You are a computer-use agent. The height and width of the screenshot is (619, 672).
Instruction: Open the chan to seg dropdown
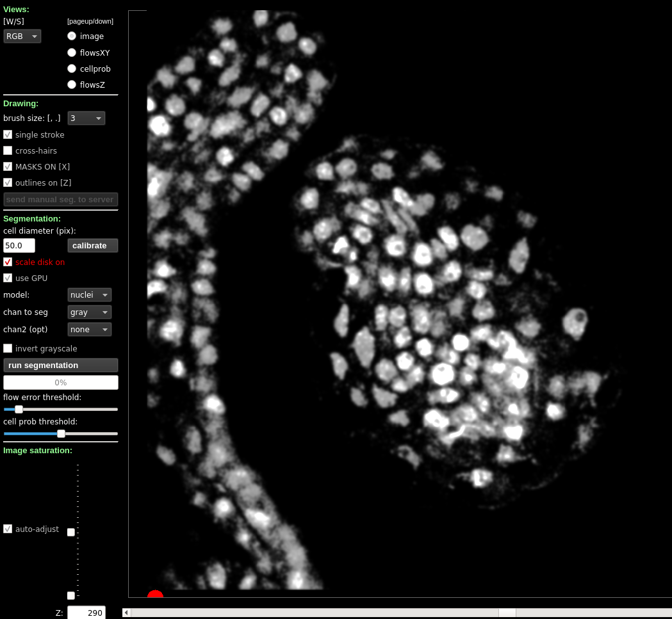click(89, 312)
